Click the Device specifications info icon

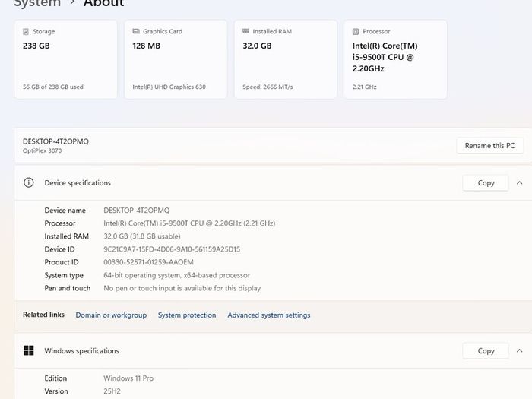29,182
